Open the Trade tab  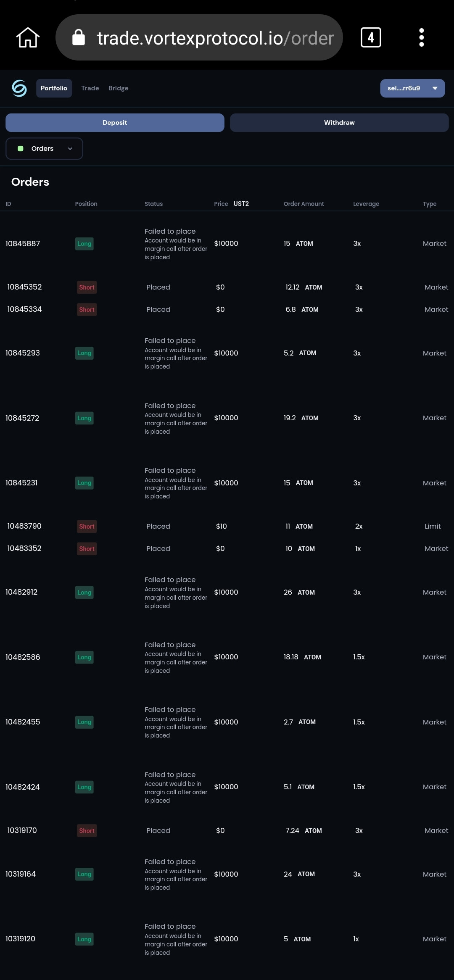coord(90,88)
